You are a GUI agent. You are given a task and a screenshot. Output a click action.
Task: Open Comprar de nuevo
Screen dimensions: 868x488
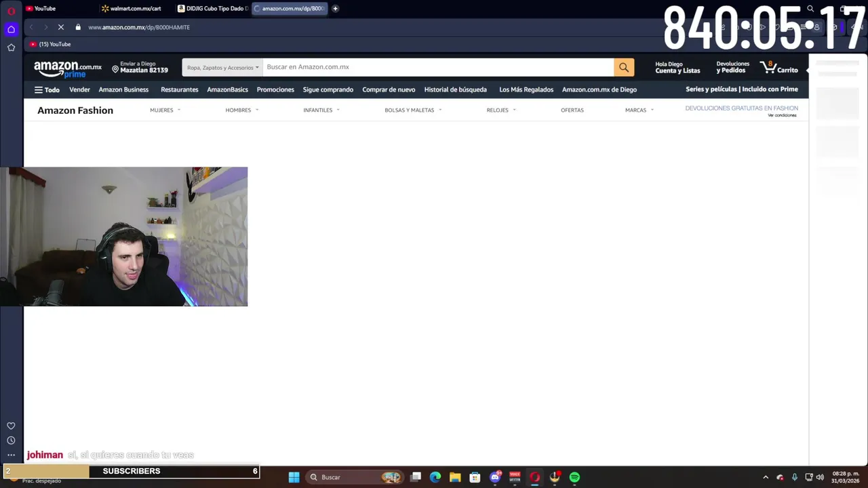click(x=389, y=89)
